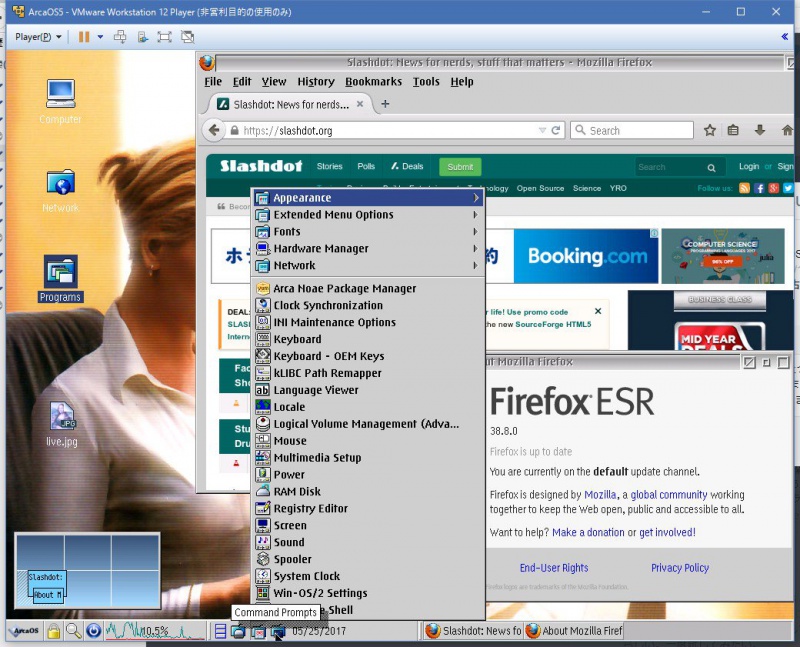The image size is (800, 647).
Task: Click the padlock lockup icon in taskbar
Action: 54,631
